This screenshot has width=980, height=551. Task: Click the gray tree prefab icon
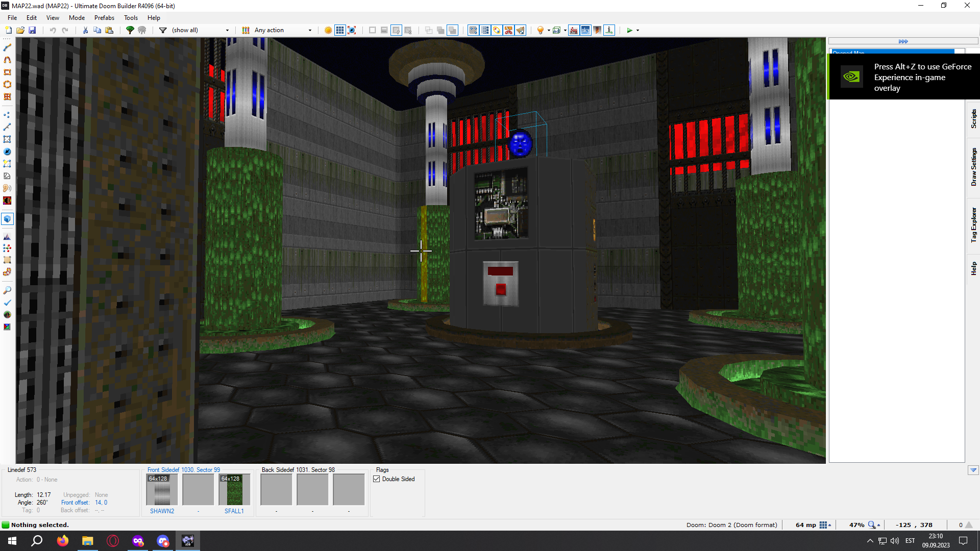click(142, 30)
